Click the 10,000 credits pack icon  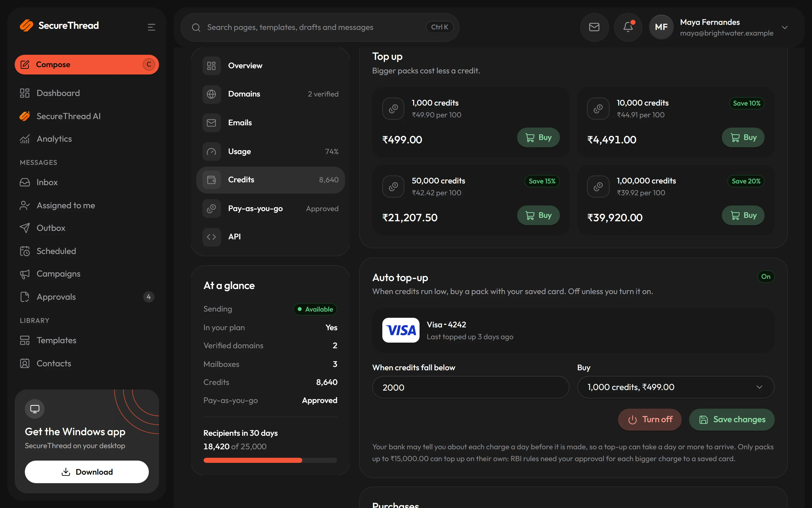pyautogui.click(x=598, y=109)
